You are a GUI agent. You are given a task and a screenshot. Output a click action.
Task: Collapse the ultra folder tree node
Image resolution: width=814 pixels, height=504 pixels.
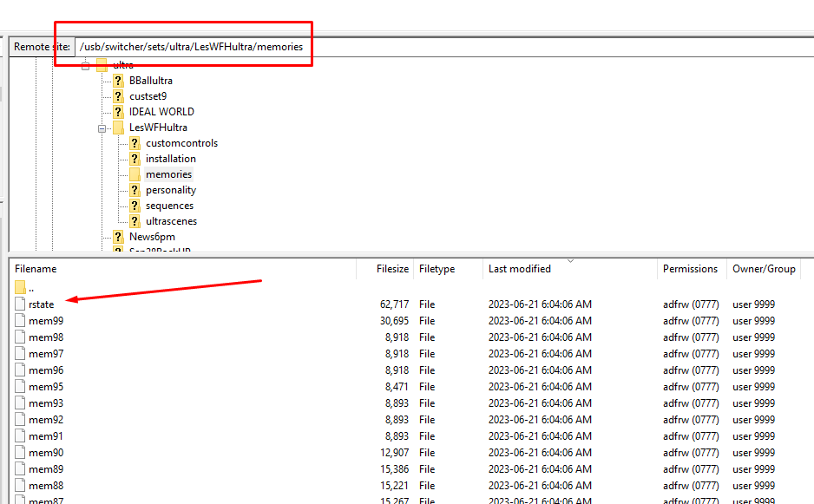(86, 66)
